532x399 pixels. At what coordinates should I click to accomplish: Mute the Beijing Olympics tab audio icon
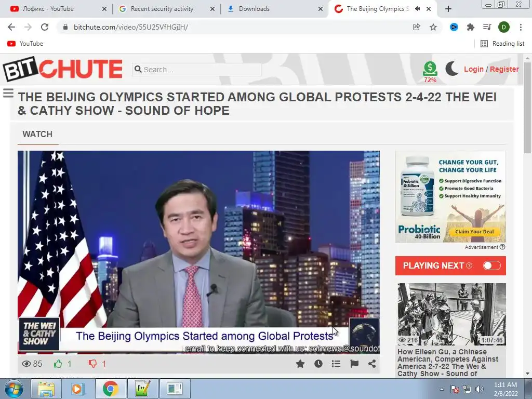point(418,9)
